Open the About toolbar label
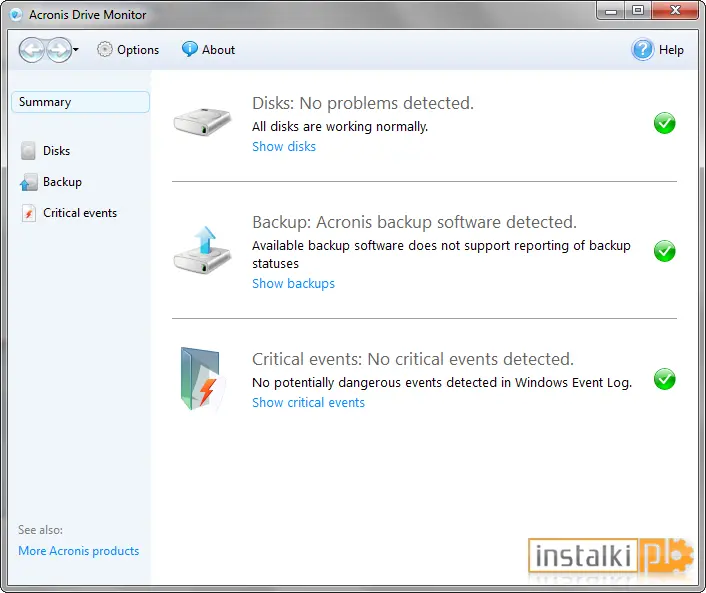 pyautogui.click(x=218, y=50)
